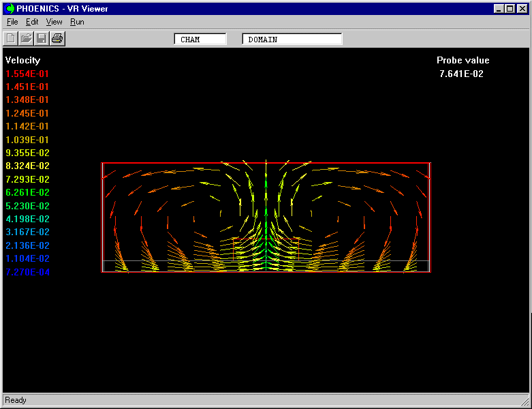Click the Velocity legend heading
The width and height of the screenshot is (532, 409).
(22, 61)
